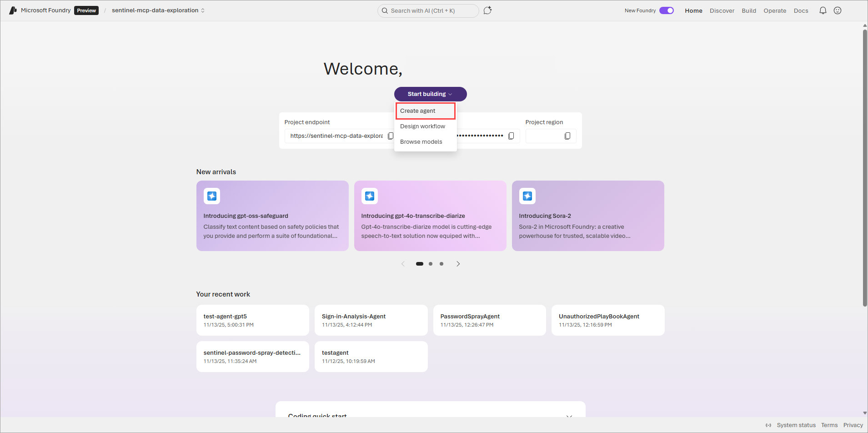Screen dimensions: 868x433
Task: Open the Operate tab
Action: pos(775,10)
